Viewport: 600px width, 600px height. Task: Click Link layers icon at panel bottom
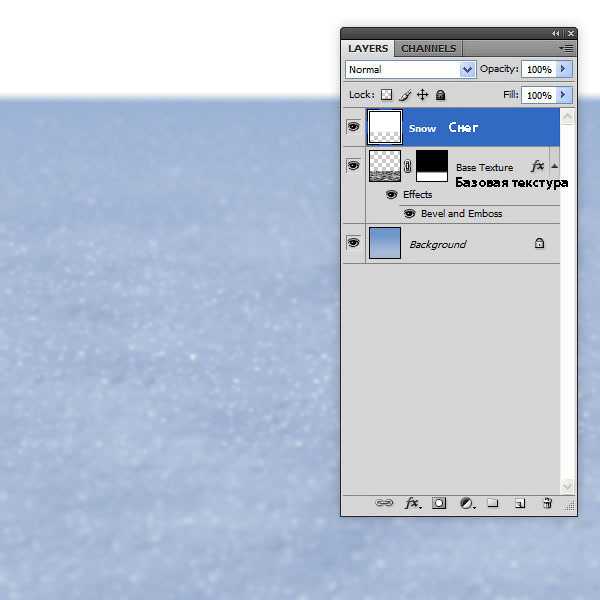pyautogui.click(x=384, y=503)
